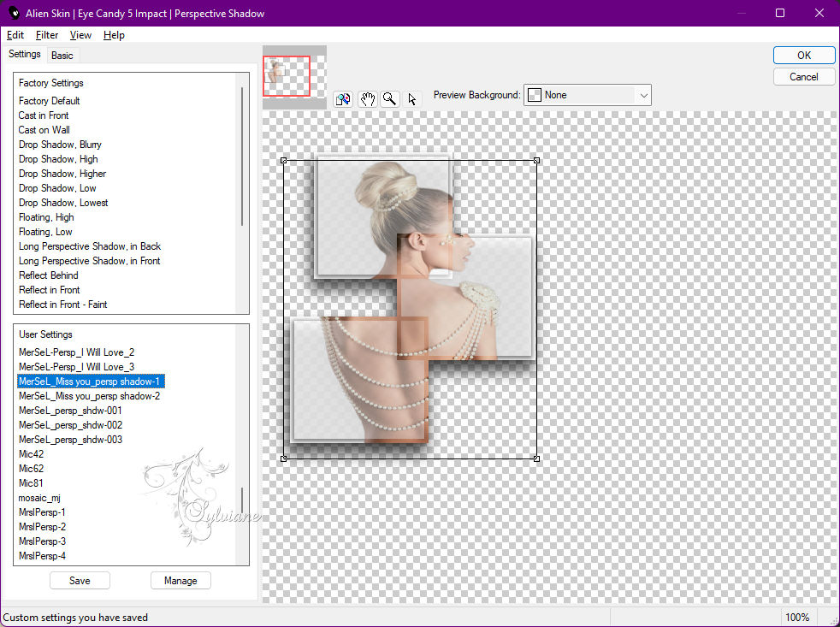The height and width of the screenshot is (627, 840).
Task: Select Floating, High preset
Action: [x=46, y=217]
